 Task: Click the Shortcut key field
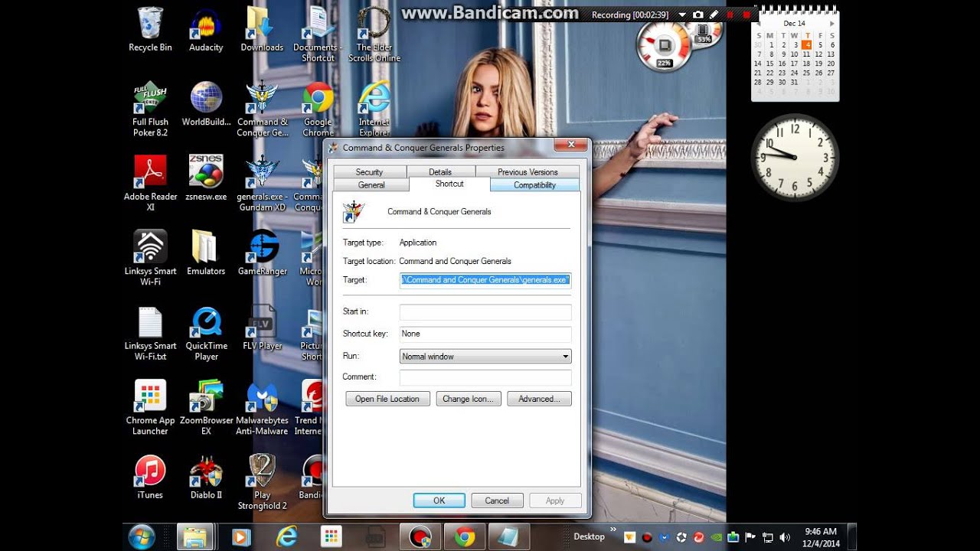pyautogui.click(x=485, y=334)
